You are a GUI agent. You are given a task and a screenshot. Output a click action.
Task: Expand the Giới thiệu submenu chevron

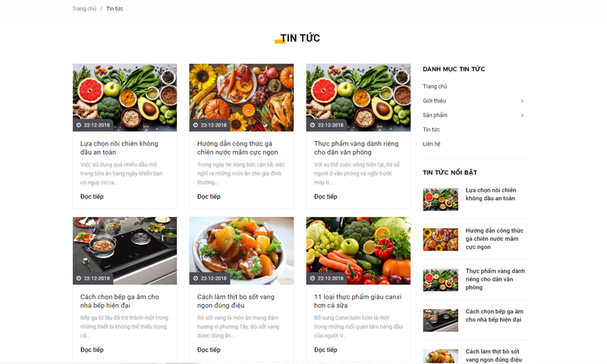tap(522, 101)
